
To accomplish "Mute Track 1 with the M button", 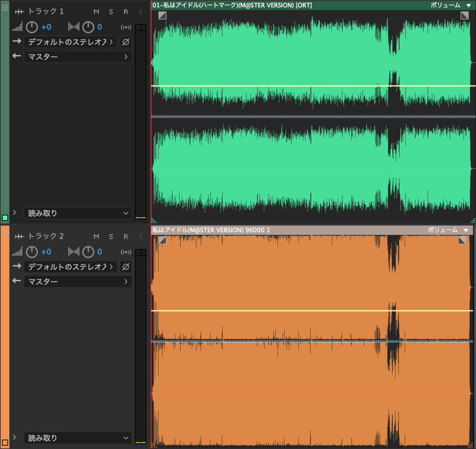I will point(96,12).
